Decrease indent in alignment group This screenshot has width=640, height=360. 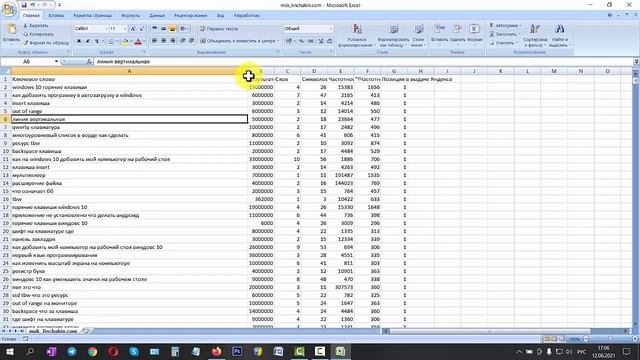pyautogui.click(x=182, y=41)
